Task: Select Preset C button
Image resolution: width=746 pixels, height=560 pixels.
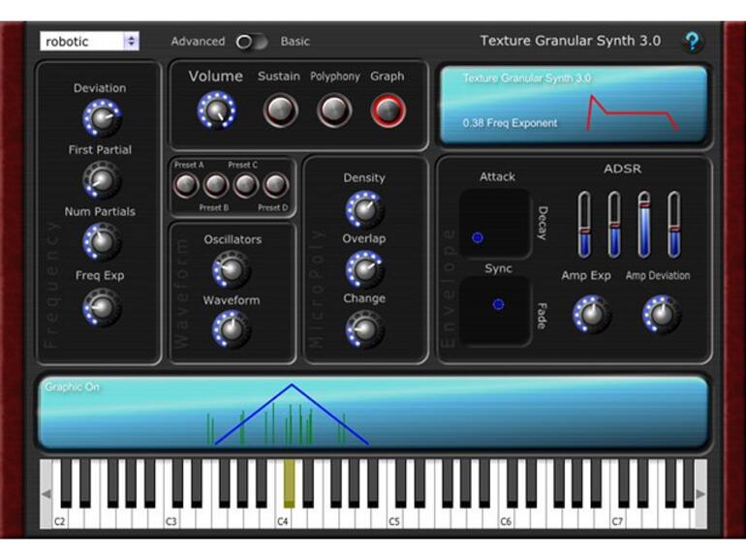Action: pyautogui.click(x=245, y=185)
